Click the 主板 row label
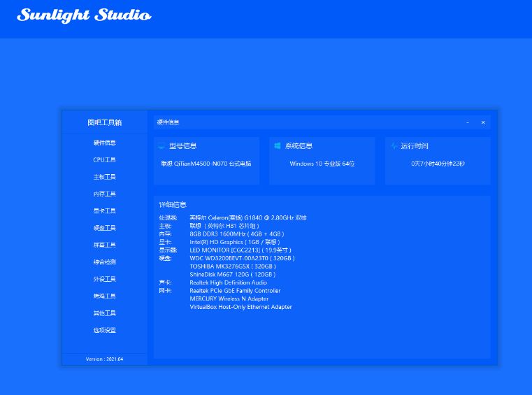This screenshot has width=532, height=395. [165, 226]
